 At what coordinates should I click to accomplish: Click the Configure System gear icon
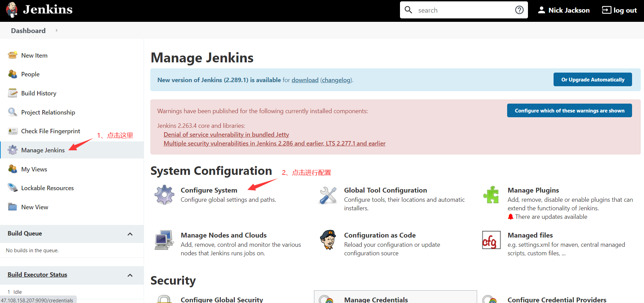click(x=164, y=195)
